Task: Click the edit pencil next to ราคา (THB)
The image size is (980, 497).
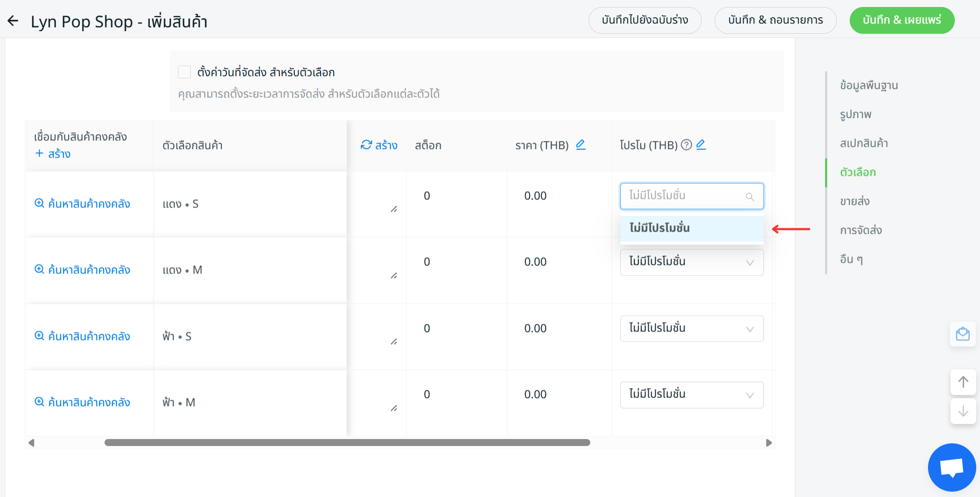Action: point(580,145)
